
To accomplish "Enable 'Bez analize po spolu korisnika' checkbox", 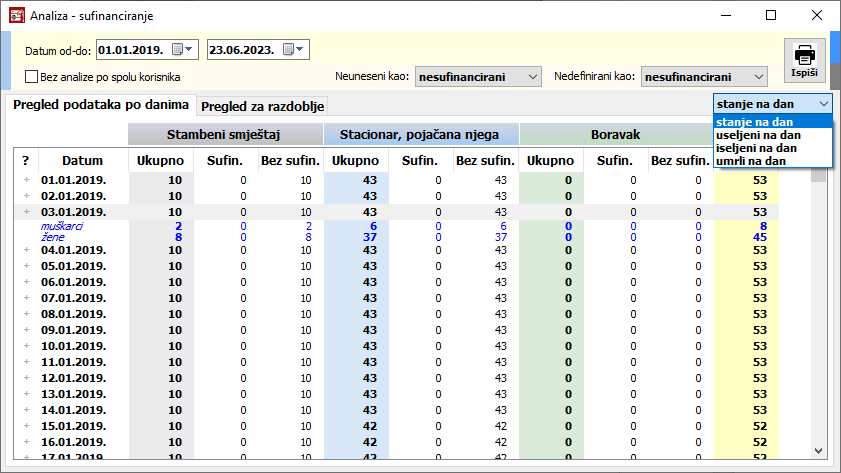I will [32, 77].
